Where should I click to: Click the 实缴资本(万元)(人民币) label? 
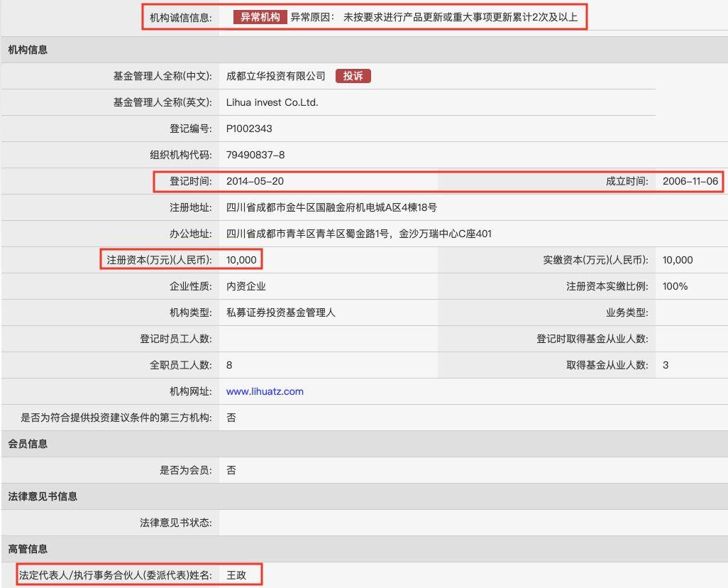coord(596,260)
